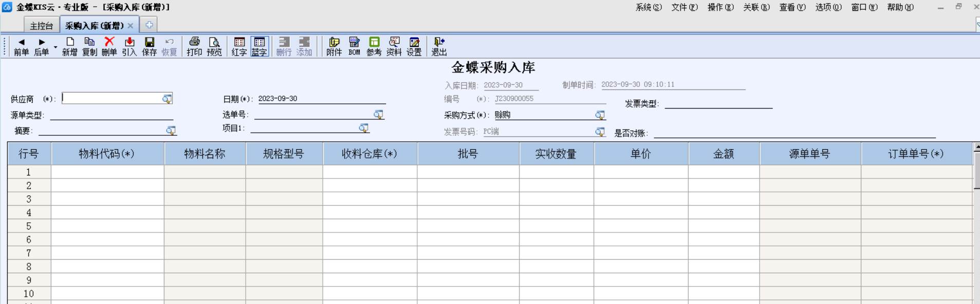Delete the document with 删单
The width and height of the screenshot is (980, 304).
point(109,46)
